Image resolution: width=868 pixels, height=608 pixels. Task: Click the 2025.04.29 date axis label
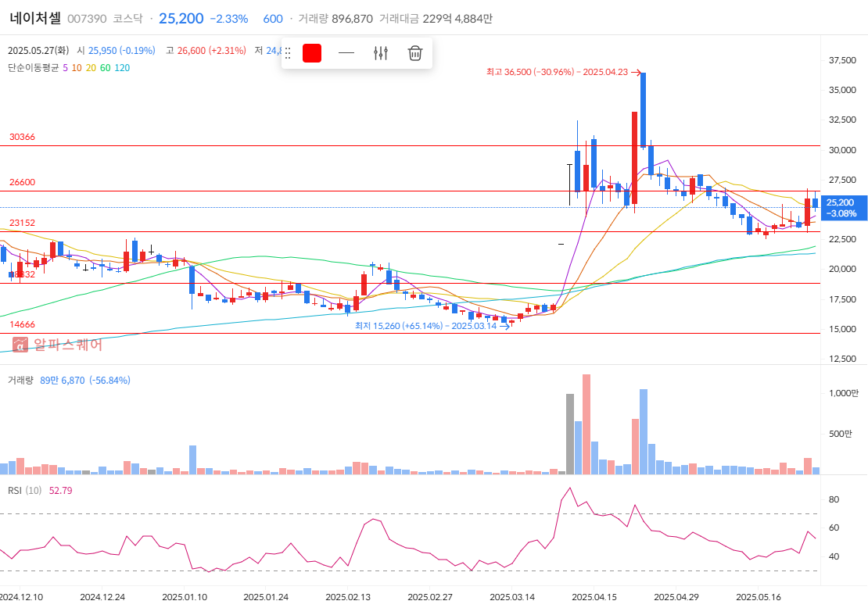[x=676, y=597]
